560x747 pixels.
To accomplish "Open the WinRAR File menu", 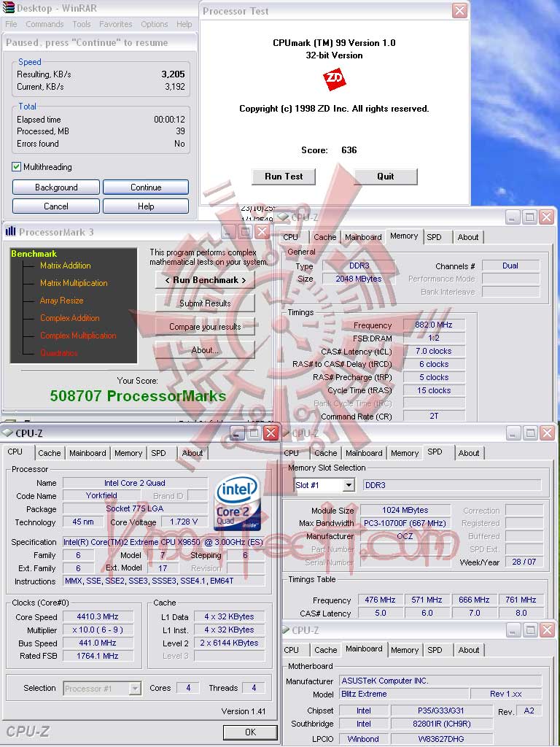I will (11, 24).
